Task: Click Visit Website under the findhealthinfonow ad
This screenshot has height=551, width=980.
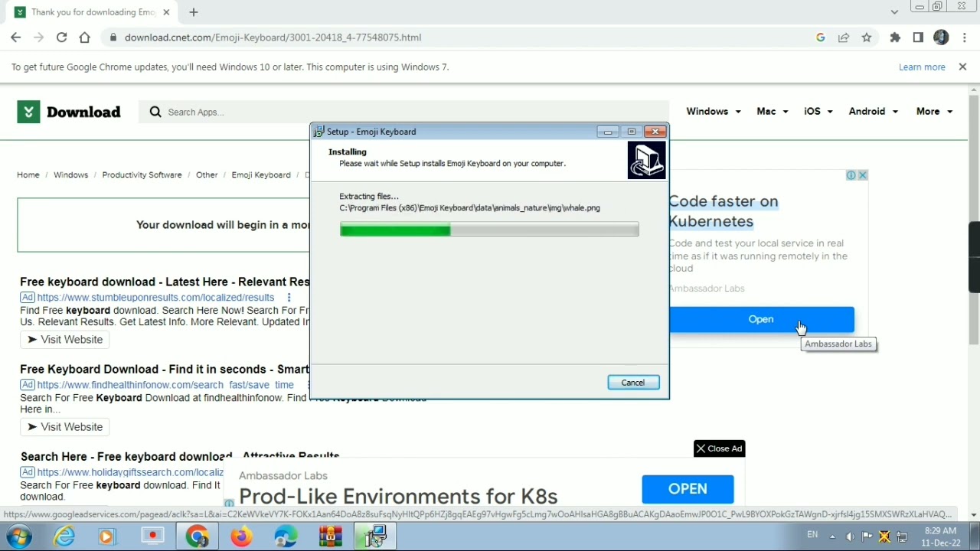Action: [x=65, y=427]
